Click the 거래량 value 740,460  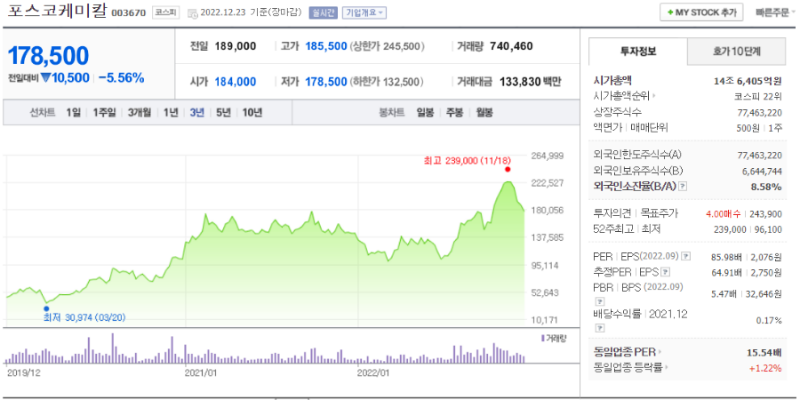click(x=511, y=46)
